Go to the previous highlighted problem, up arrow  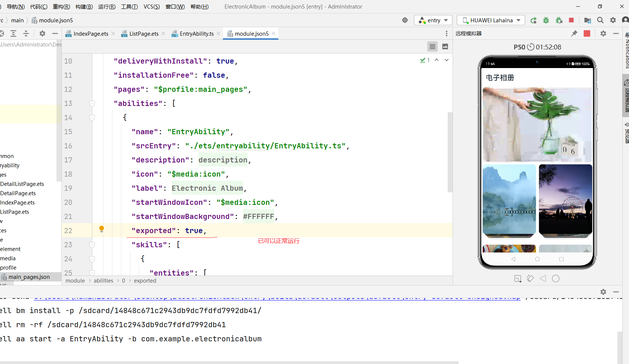point(437,60)
